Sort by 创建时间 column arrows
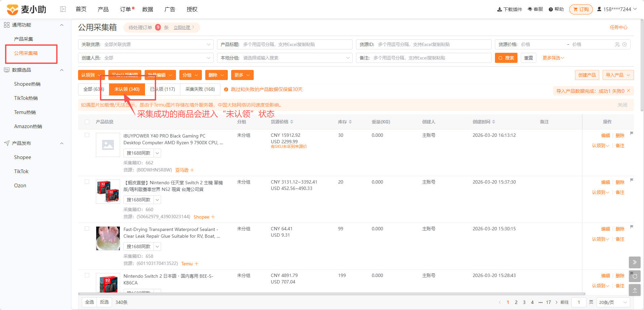 coord(494,122)
